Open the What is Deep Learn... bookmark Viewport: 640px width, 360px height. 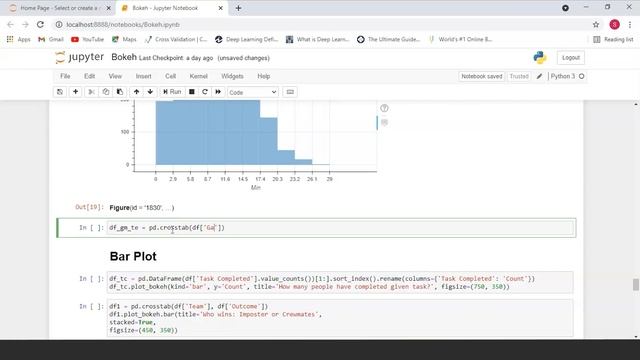point(318,39)
